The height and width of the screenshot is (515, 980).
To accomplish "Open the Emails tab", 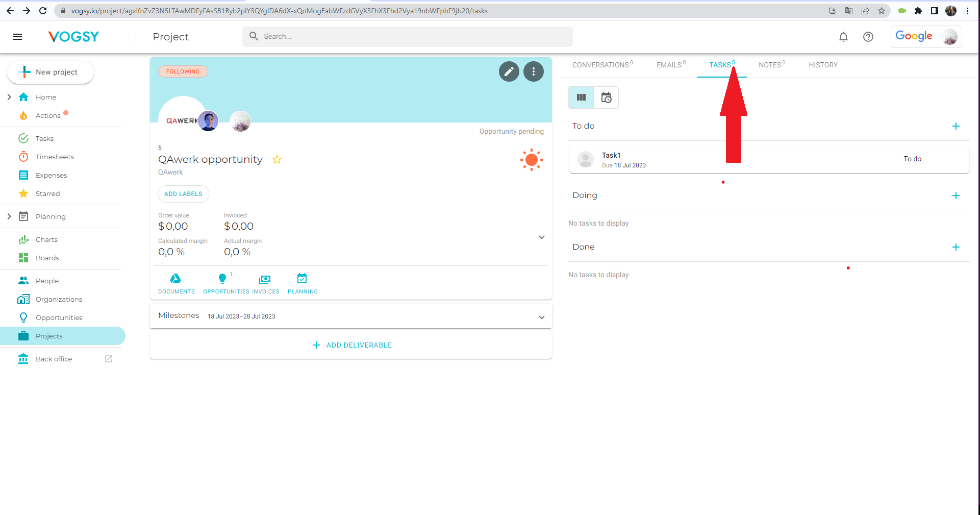I will pos(671,65).
